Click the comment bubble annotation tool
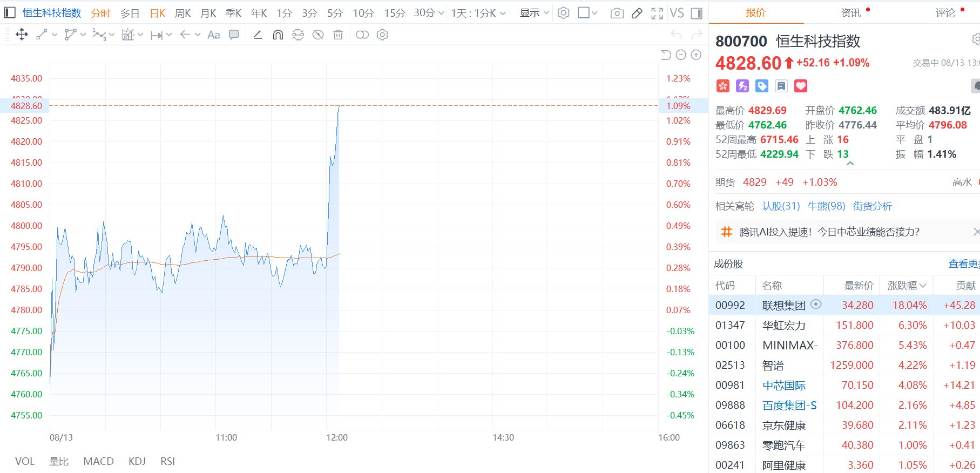Viewport: 980px width, 473px height. tap(234, 35)
